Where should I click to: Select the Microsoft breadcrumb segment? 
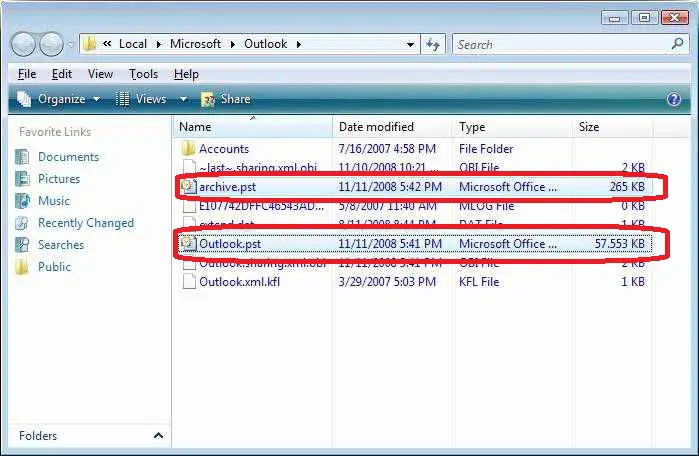click(195, 44)
